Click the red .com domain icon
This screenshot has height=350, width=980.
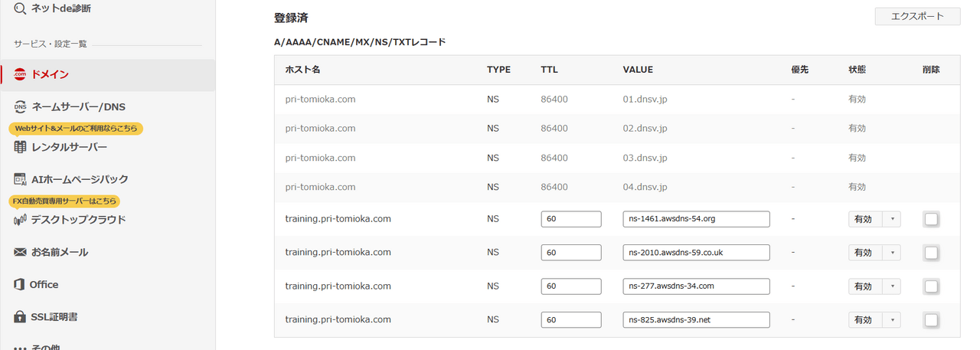[x=20, y=74]
